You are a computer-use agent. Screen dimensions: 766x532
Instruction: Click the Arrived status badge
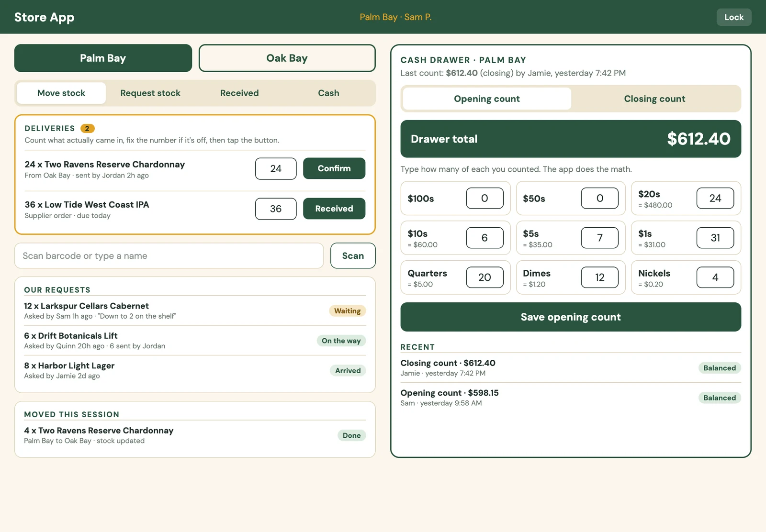[348, 370]
